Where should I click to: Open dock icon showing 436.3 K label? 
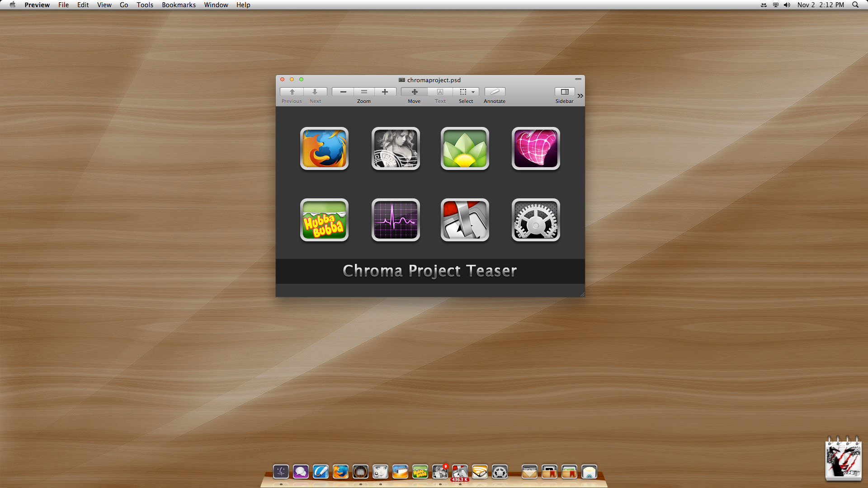[x=460, y=472]
